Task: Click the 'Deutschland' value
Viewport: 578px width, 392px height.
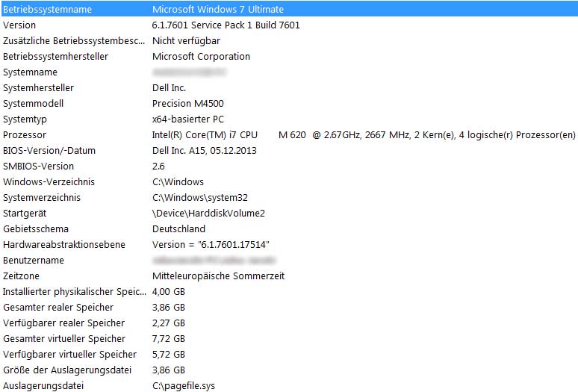Action: coord(178,228)
